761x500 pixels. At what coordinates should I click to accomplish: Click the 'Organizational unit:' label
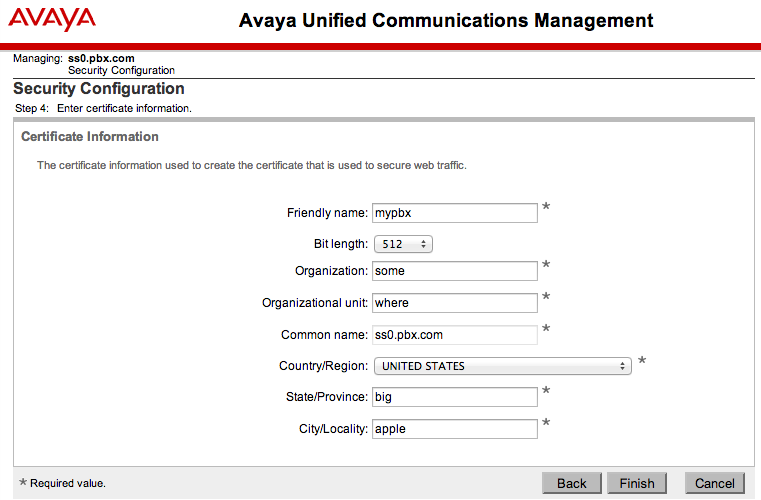click(x=315, y=303)
